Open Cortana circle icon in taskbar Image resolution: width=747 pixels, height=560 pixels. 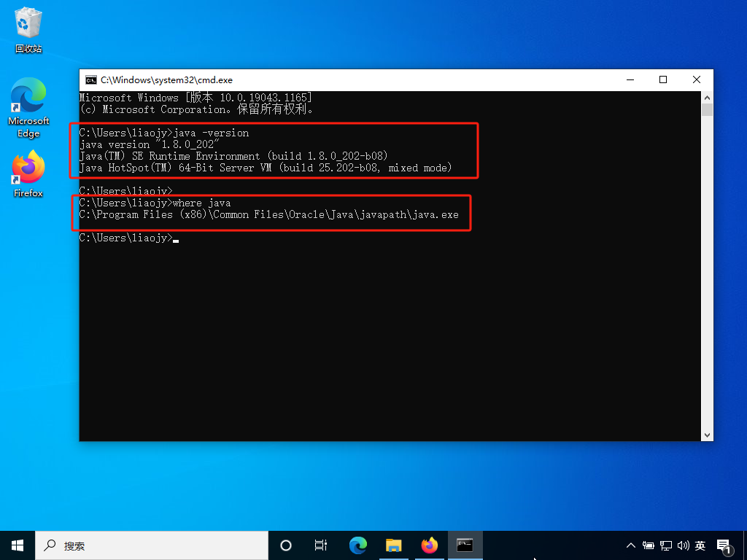tap(285, 545)
